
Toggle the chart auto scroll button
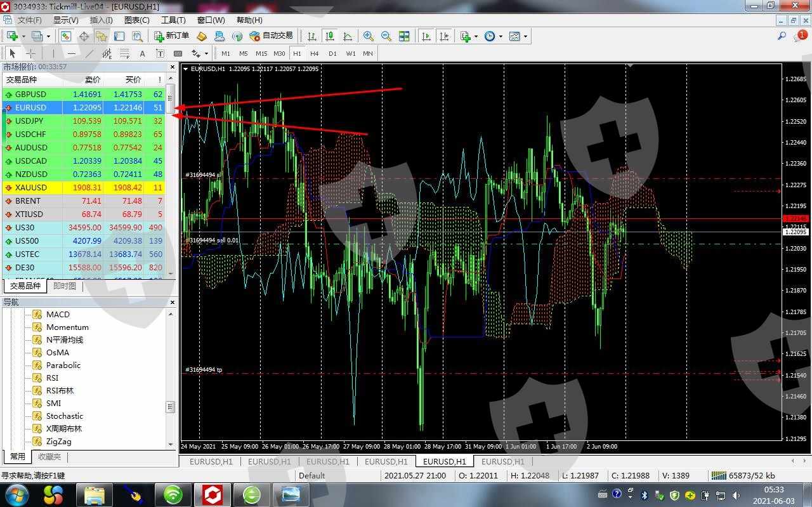[x=426, y=36]
